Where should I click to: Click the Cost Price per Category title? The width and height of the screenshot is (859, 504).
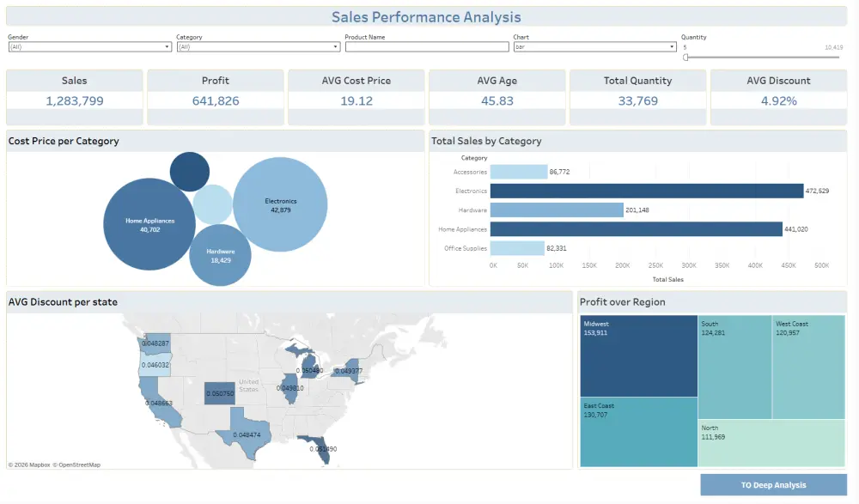coord(64,142)
